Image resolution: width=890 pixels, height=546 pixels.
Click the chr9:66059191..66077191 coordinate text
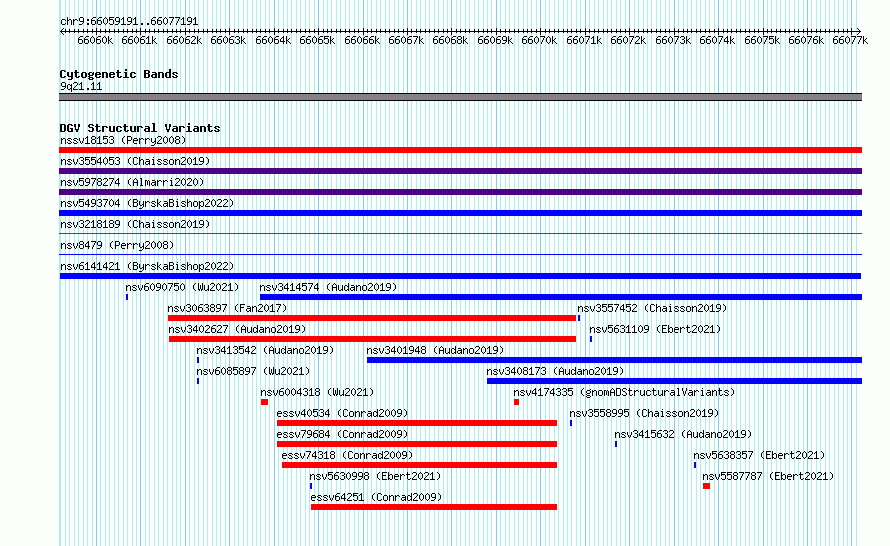tap(129, 21)
